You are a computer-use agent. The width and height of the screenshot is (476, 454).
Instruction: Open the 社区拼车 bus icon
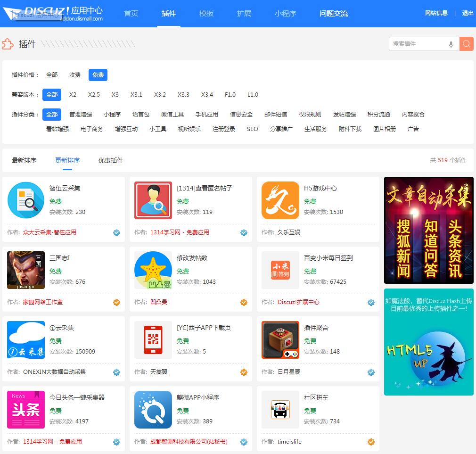pyautogui.click(x=280, y=410)
